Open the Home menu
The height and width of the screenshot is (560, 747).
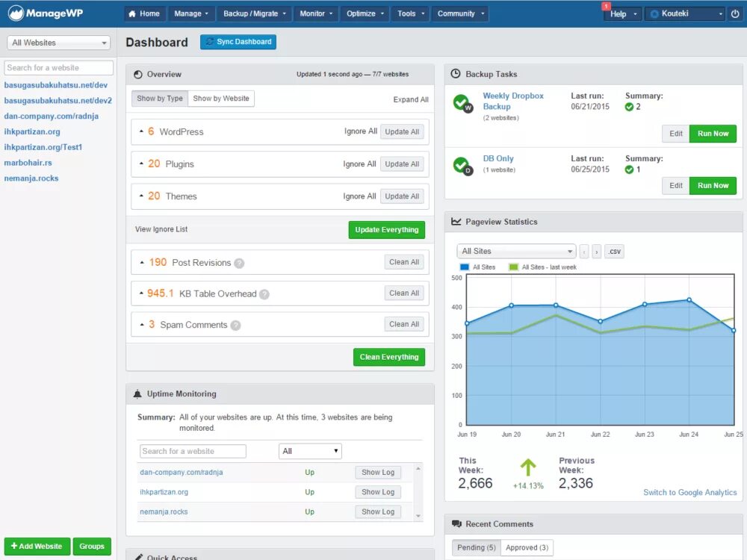click(145, 13)
